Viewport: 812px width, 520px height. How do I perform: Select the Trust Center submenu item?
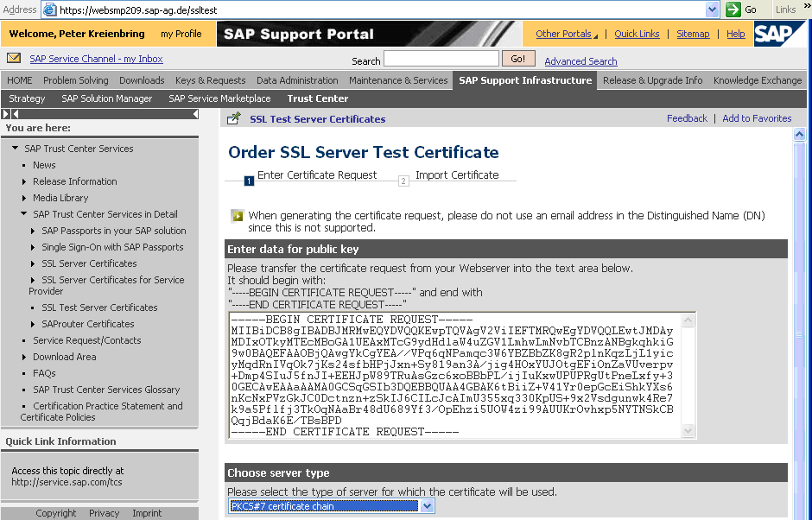317,98
